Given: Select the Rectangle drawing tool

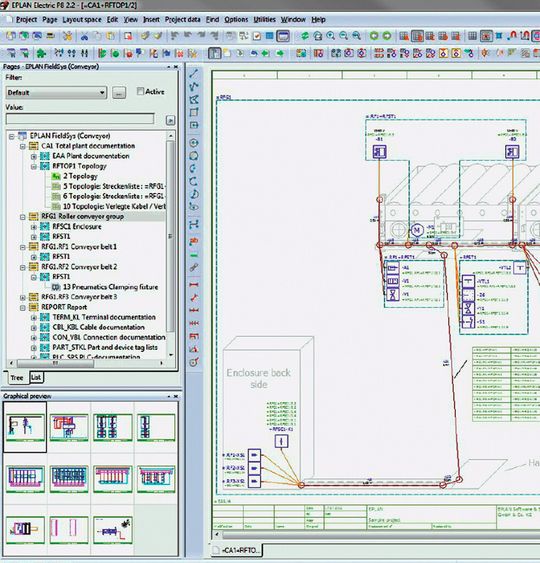Looking at the screenshot, I should coord(194,112).
